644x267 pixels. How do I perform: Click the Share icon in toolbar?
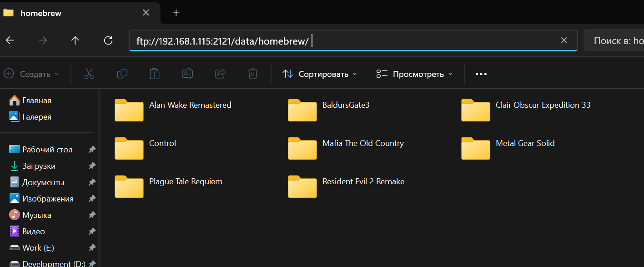pyautogui.click(x=220, y=74)
